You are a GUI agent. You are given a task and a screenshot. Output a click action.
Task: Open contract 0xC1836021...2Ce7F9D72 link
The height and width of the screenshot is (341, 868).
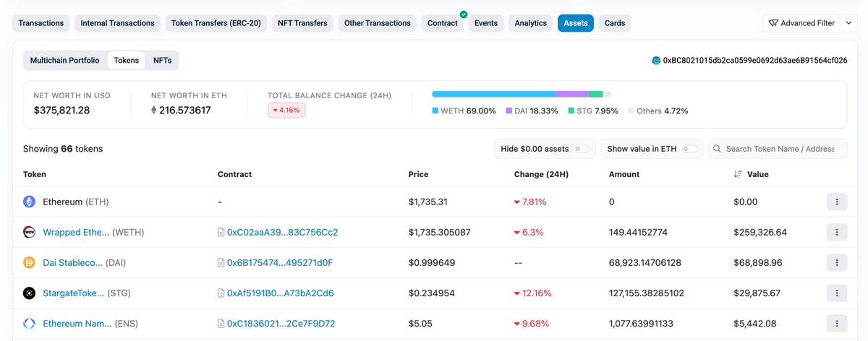click(281, 324)
